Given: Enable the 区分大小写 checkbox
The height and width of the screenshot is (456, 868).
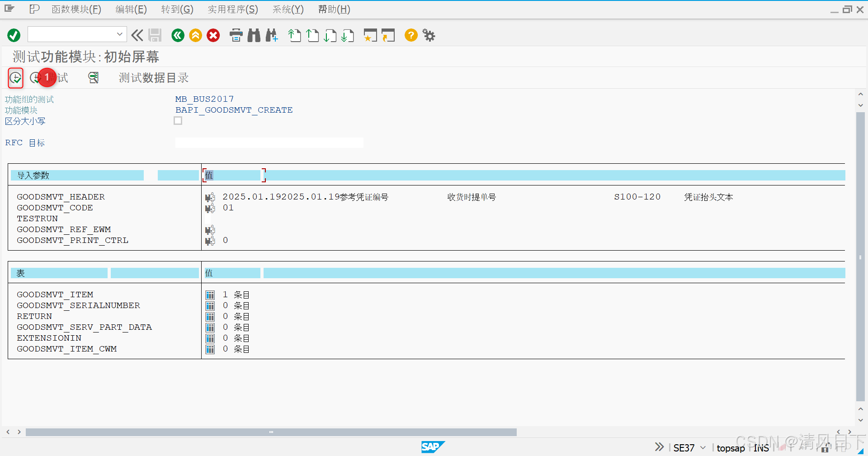Looking at the screenshot, I should click(178, 120).
